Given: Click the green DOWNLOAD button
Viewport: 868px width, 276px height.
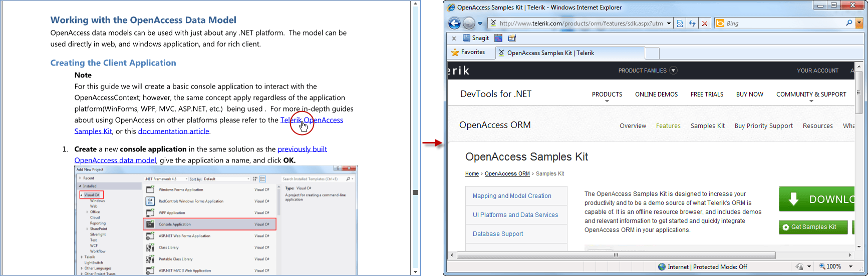Looking at the screenshot, I should pos(817,199).
